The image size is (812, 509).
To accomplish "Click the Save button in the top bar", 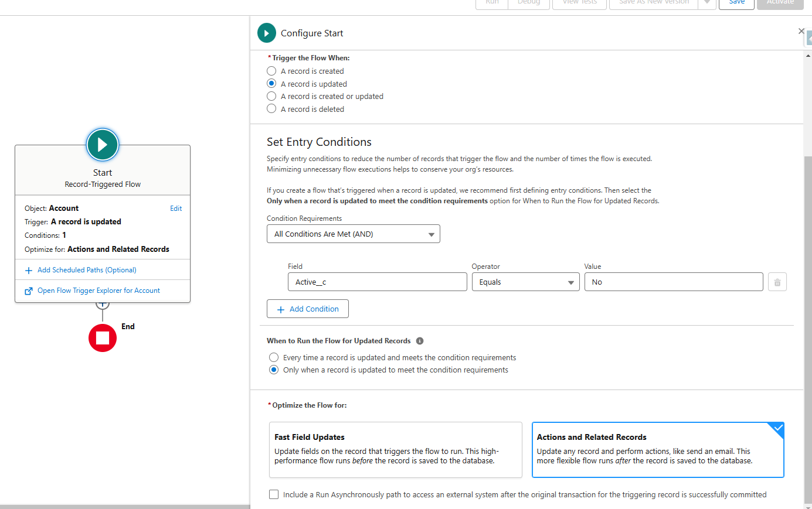I will point(737,3).
